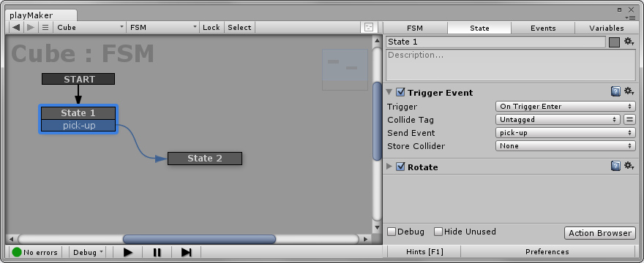Click the Select button in toolbar

(239, 28)
